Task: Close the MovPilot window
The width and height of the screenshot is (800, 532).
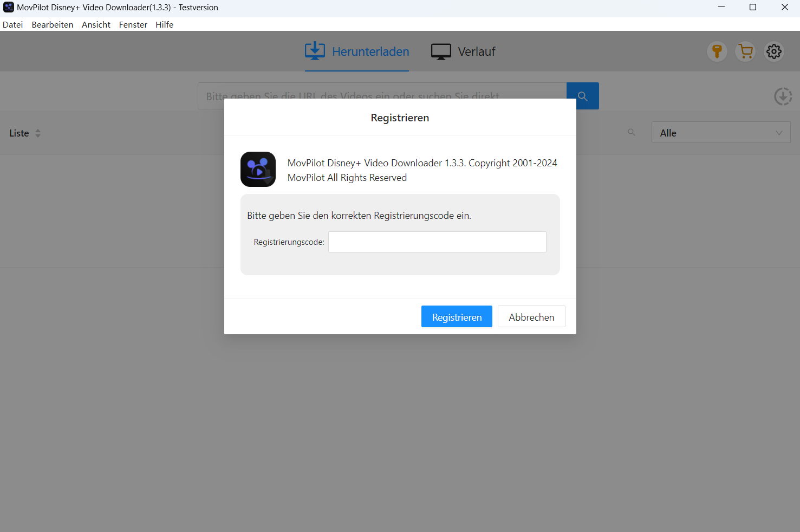Action: click(x=784, y=7)
